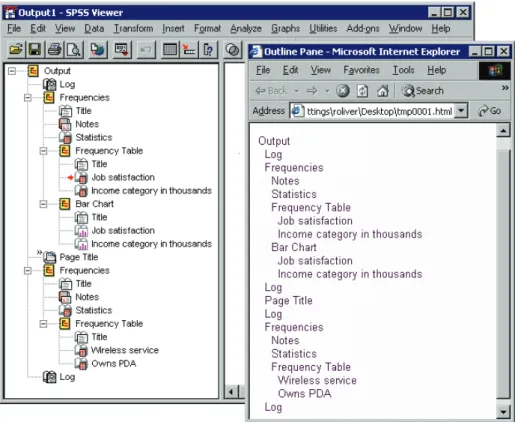Image resolution: width=515 pixels, height=422 pixels.
Task: Click the Open file toolbar icon in SPSS Viewer
Action: click(x=16, y=50)
